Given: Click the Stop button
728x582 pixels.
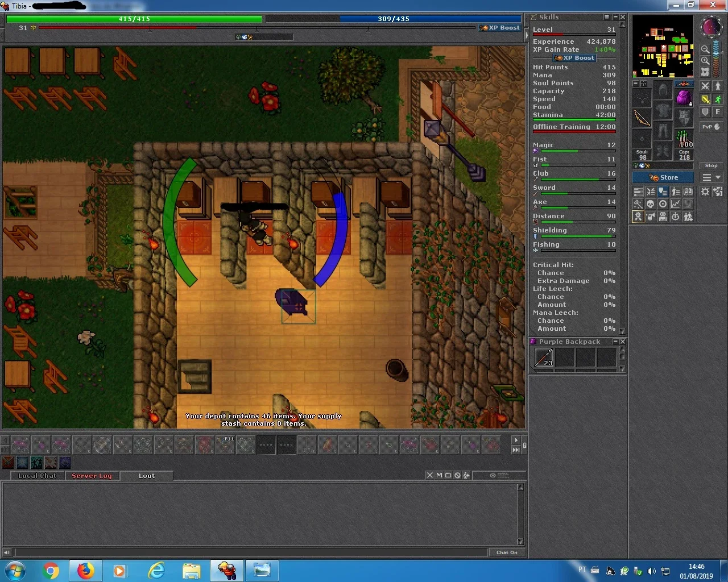Looking at the screenshot, I should click(712, 165).
